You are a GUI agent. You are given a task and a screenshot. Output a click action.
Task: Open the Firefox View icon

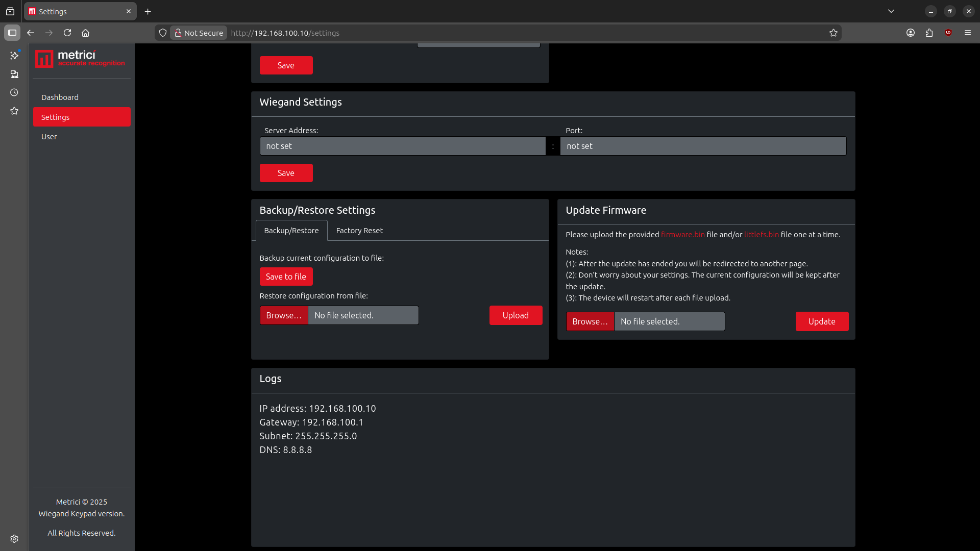coord(10,11)
